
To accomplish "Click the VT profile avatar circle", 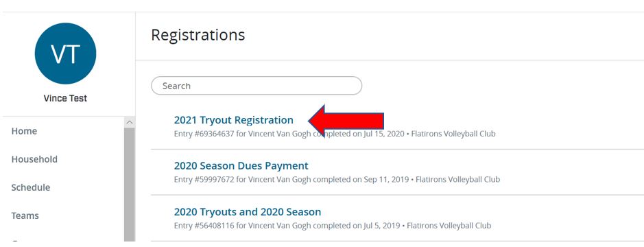I will click(65, 54).
